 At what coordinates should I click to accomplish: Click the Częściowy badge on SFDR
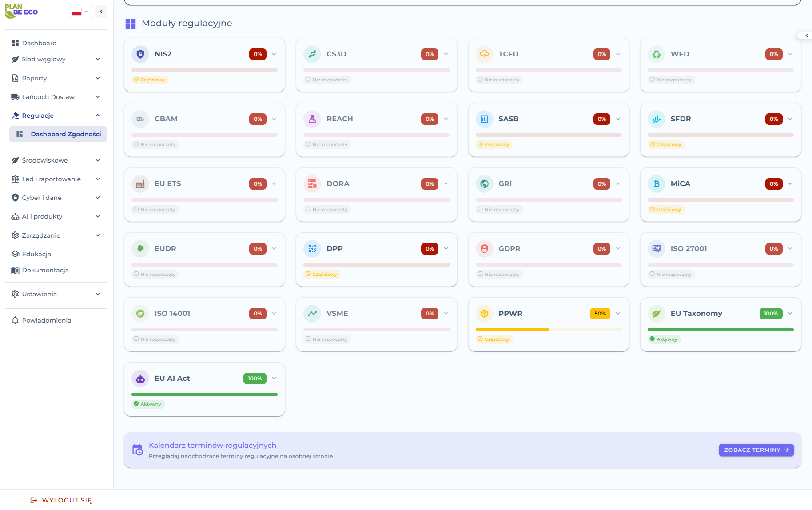pyautogui.click(x=666, y=144)
